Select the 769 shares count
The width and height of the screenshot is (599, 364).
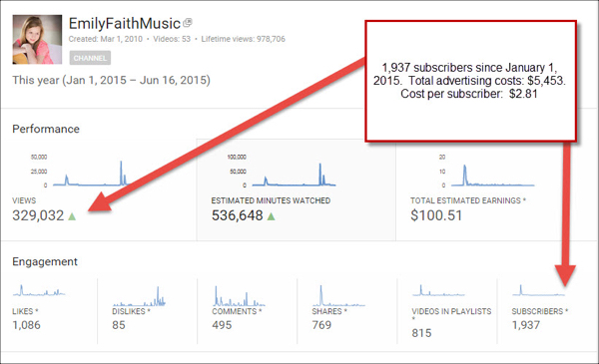coord(321,325)
